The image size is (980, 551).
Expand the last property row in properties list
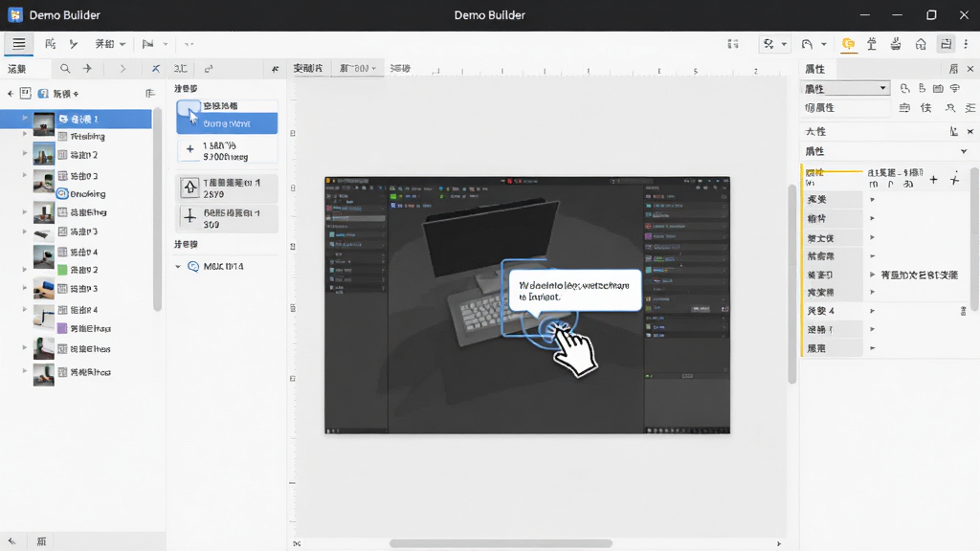[x=872, y=348]
